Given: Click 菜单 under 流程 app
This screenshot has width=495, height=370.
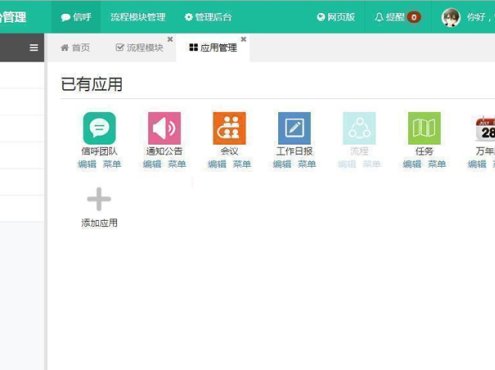Looking at the screenshot, I should [372, 164].
